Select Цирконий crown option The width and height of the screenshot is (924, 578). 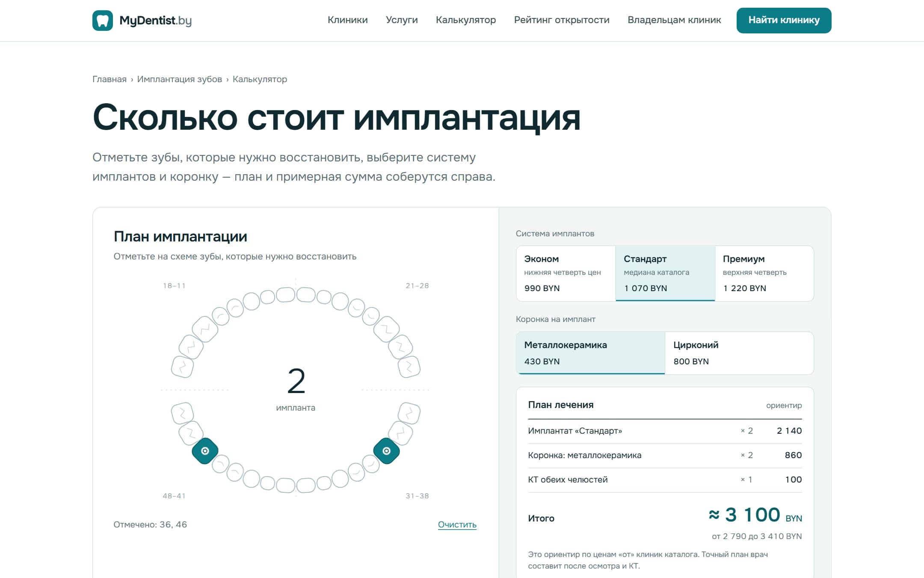click(x=739, y=353)
